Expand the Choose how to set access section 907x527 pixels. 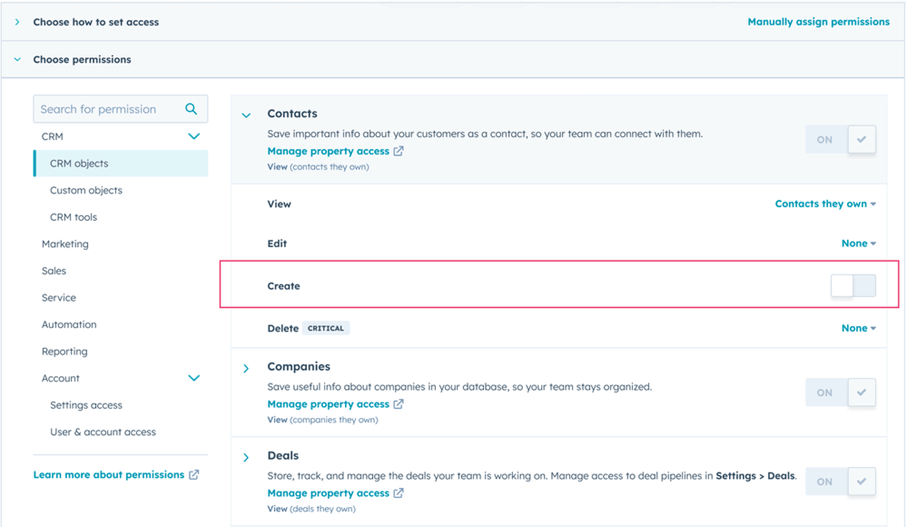17,22
